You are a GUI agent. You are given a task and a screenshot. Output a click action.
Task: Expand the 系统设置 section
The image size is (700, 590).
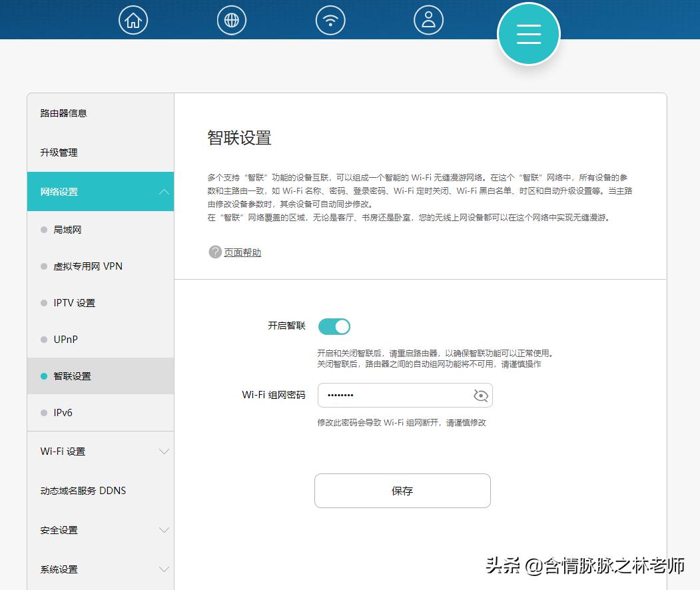100,569
